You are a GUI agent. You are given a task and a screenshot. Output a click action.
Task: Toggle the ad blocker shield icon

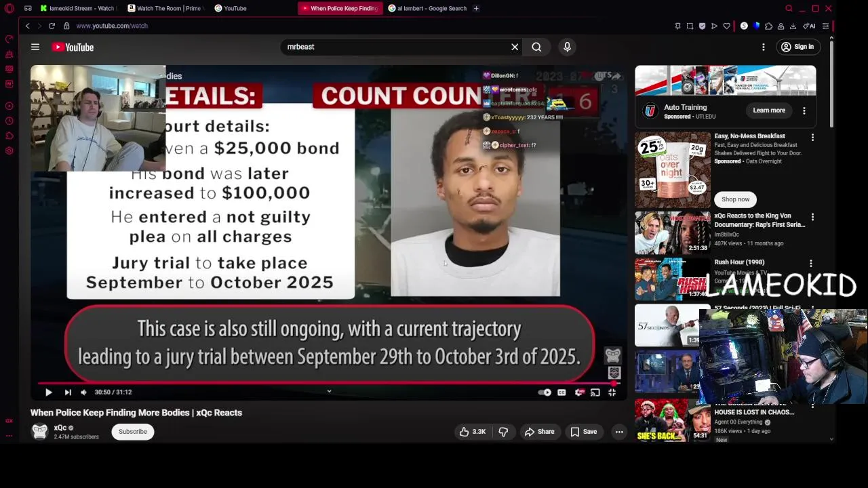tap(702, 26)
